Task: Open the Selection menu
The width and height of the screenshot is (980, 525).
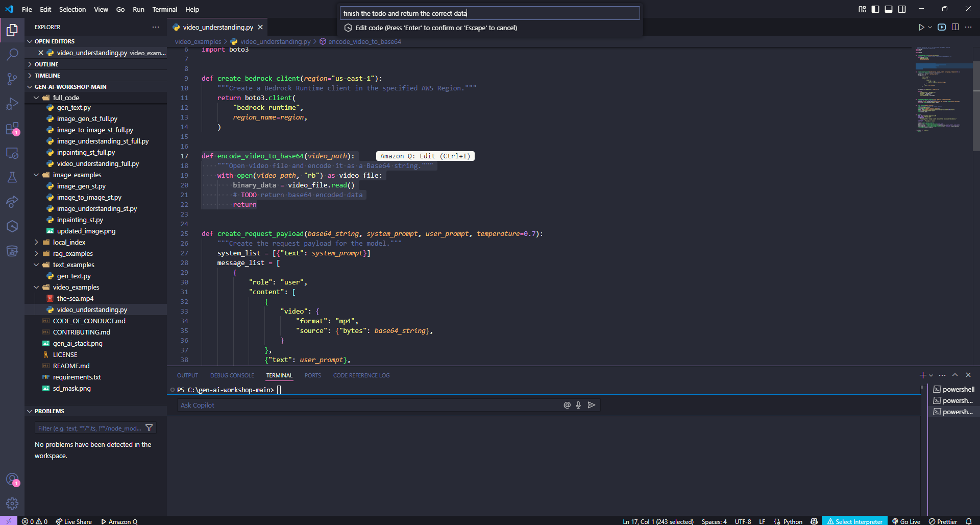Action: (72, 9)
